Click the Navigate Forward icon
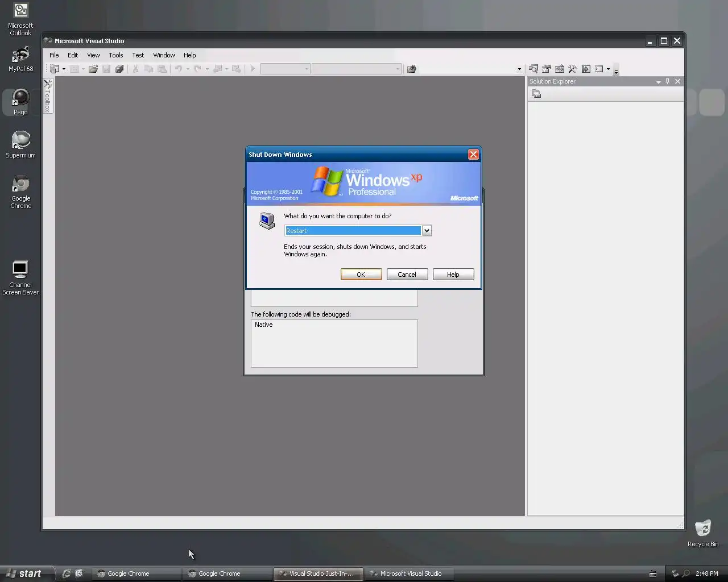728x582 pixels. pos(236,69)
